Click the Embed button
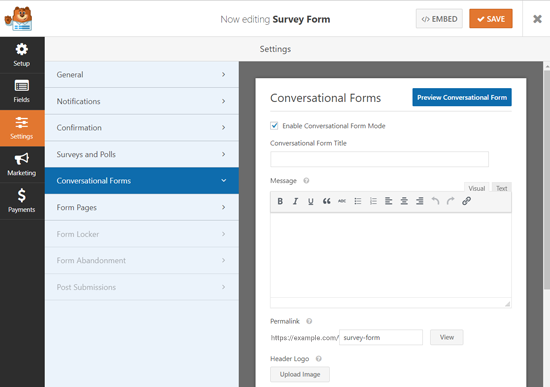 click(x=439, y=19)
